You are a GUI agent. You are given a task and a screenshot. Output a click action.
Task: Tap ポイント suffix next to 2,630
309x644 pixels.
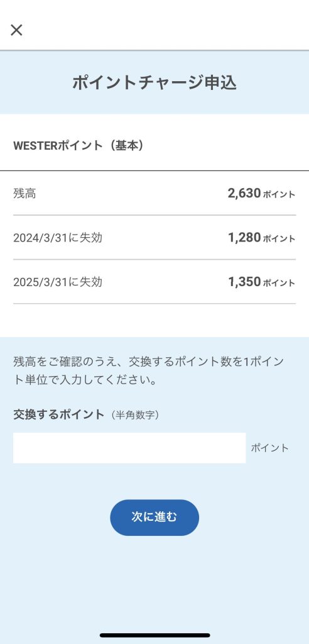279,194
